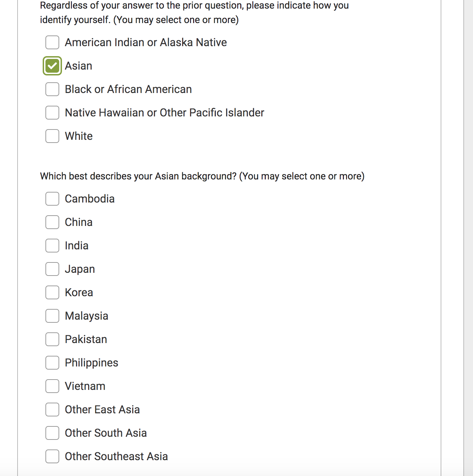Click the vertical scrollbar on the right
This screenshot has width=473, height=476.
tap(468, 238)
